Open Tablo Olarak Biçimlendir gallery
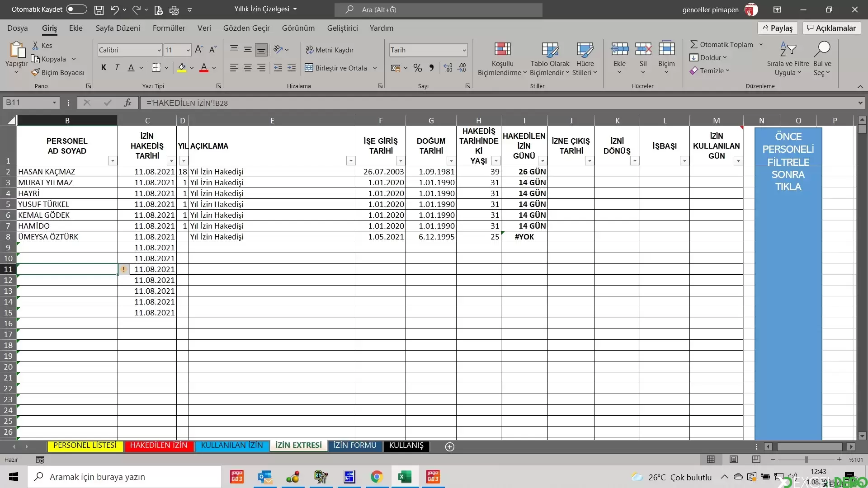Image resolution: width=868 pixels, height=488 pixels. (550, 59)
